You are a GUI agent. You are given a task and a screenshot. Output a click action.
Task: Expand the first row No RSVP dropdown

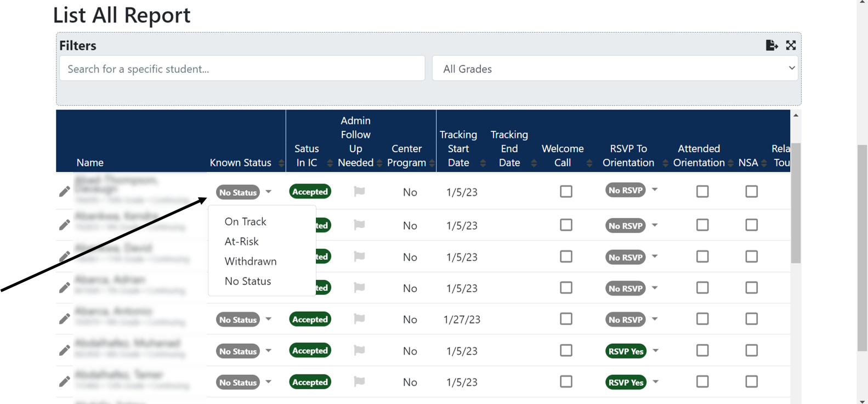[655, 190]
